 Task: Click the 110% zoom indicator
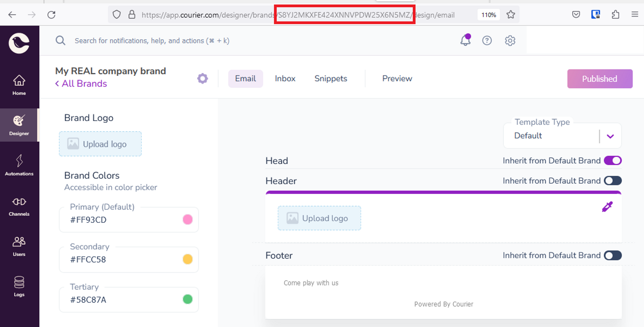[488, 15]
